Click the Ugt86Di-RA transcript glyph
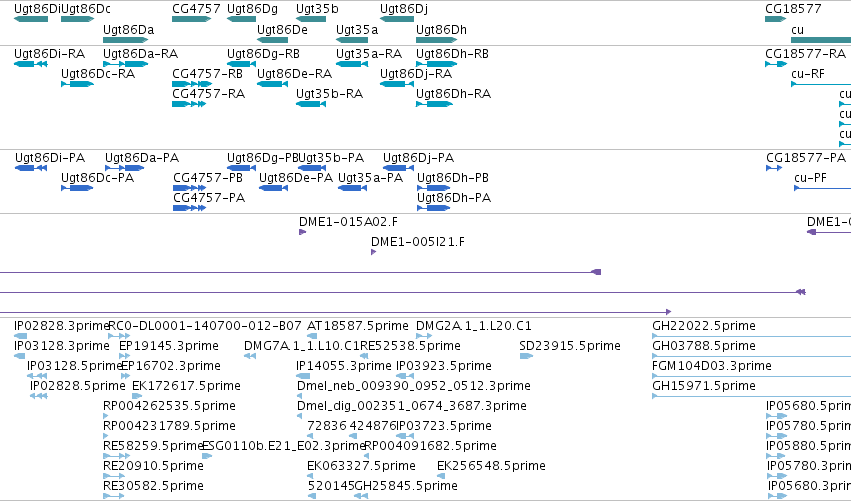851x501 pixels. coord(31,64)
